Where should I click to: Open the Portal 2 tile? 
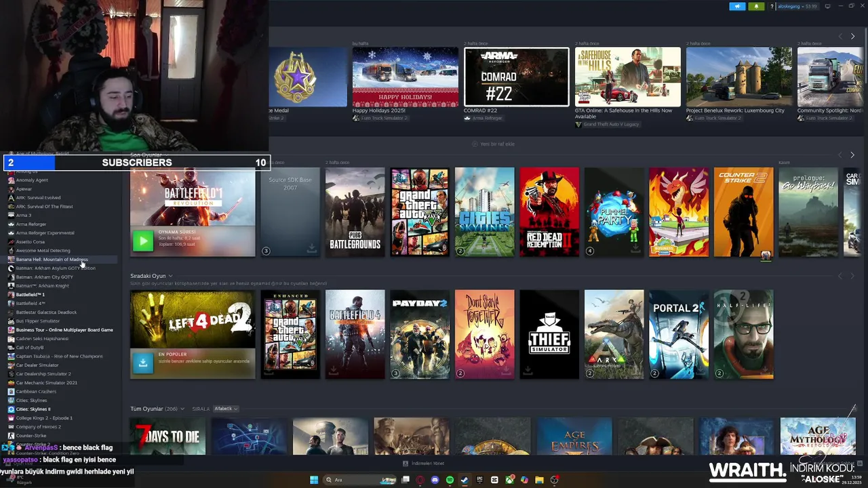point(679,334)
